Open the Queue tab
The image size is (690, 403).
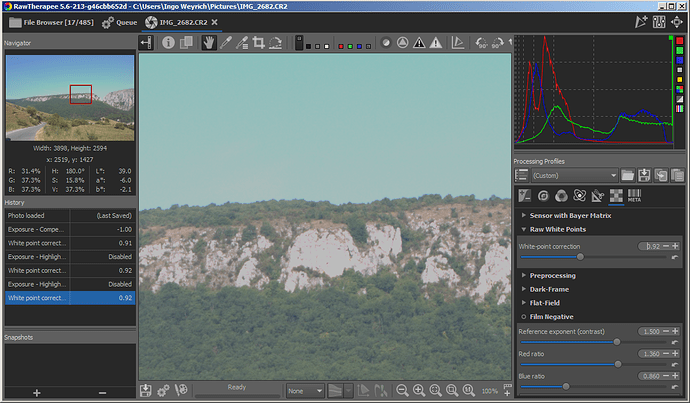121,20
